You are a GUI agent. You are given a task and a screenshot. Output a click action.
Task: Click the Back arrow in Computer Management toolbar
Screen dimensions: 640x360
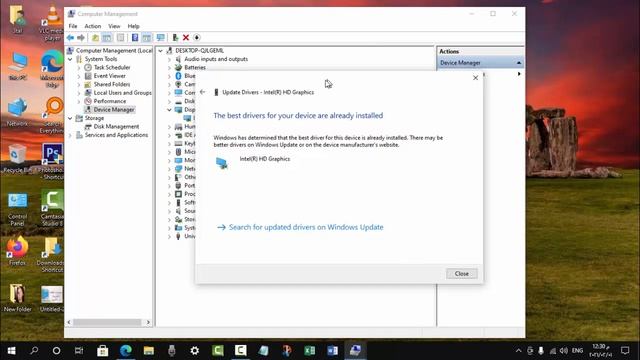point(70,38)
